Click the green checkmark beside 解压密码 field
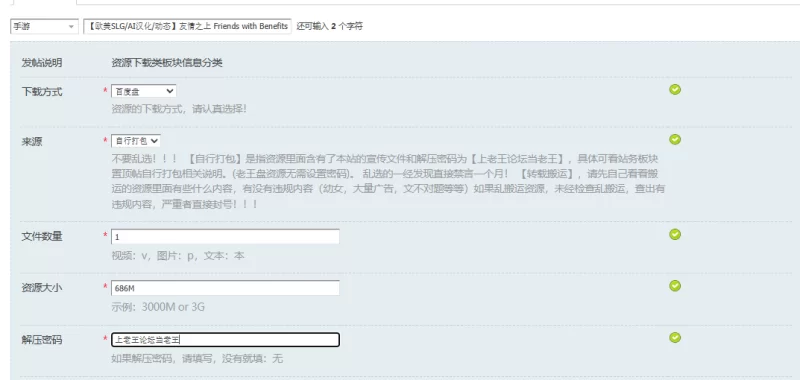The image size is (800, 380). 675,337
